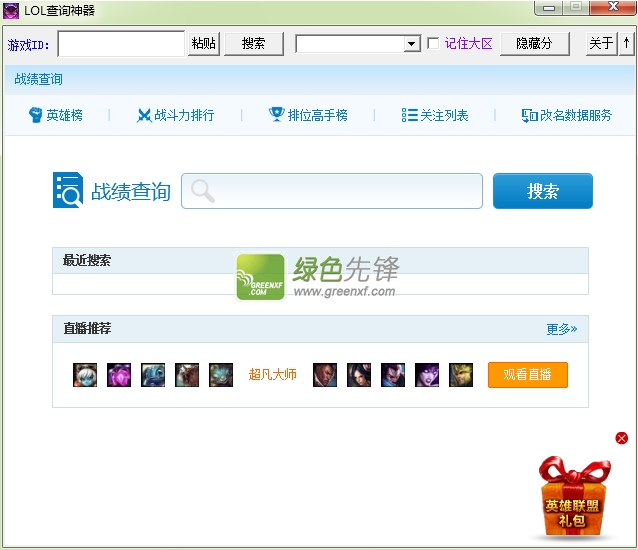Click the magnifying glass inside the search box
The image size is (638, 550).
point(203,191)
